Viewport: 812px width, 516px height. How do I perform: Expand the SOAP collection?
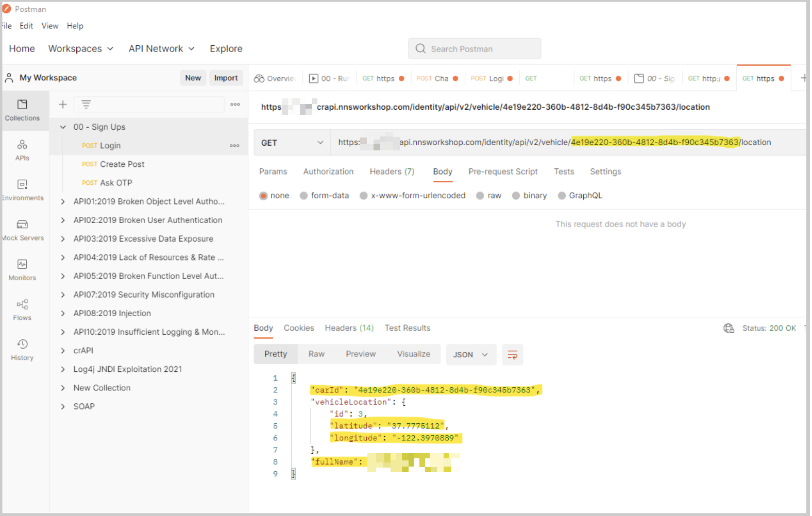[x=63, y=407]
